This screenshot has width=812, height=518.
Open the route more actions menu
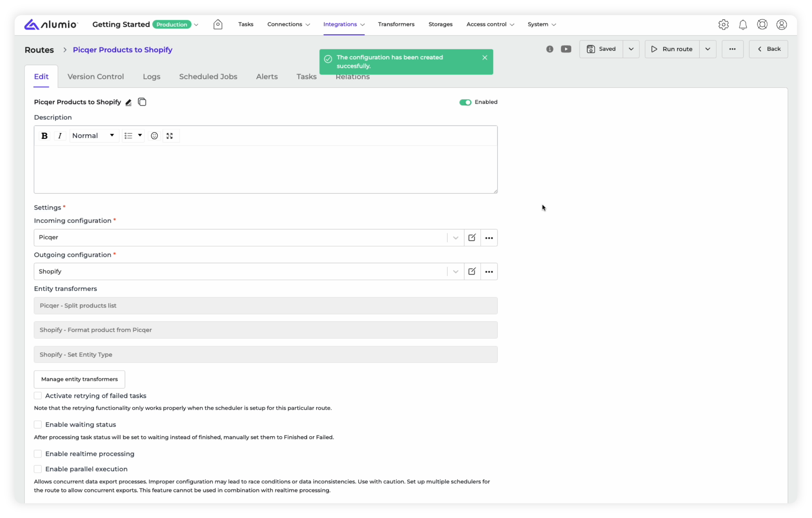(x=732, y=49)
